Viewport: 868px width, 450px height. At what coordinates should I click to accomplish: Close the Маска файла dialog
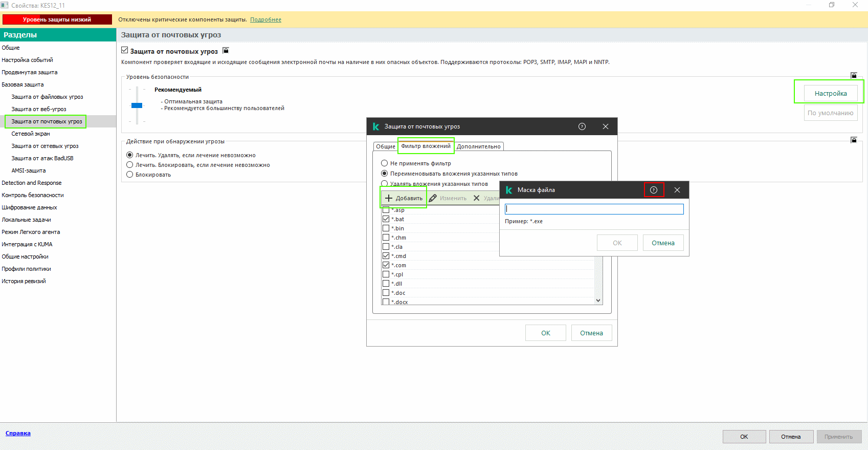click(677, 190)
